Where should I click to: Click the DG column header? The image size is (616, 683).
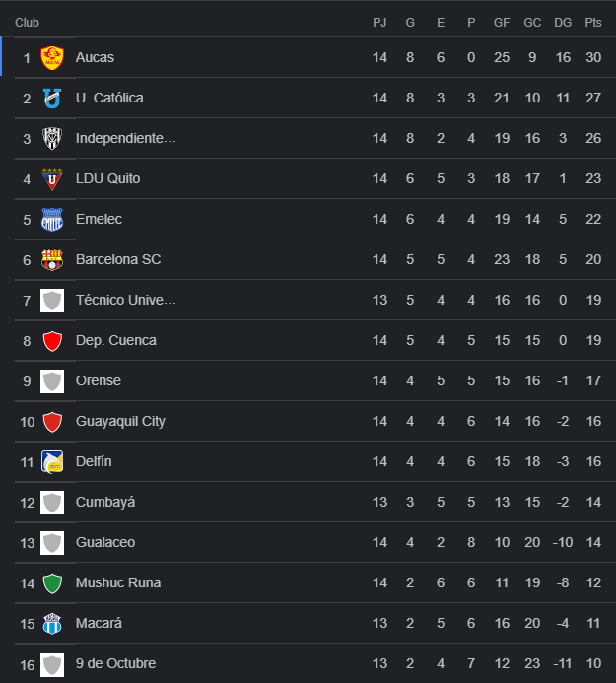(x=563, y=23)
